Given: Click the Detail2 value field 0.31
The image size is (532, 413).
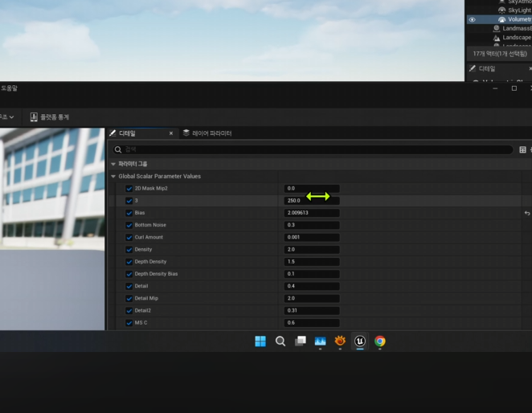Looking at the screenshot, I should tap(312, 310).
